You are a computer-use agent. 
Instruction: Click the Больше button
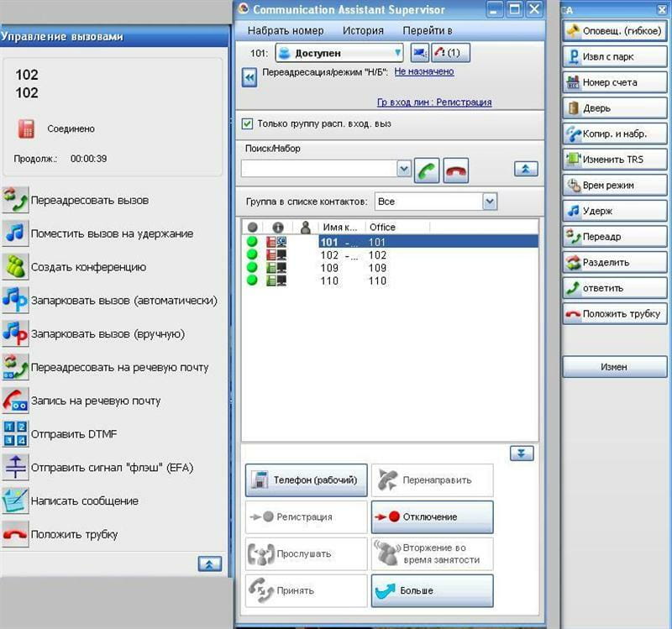tap(433, 590)
